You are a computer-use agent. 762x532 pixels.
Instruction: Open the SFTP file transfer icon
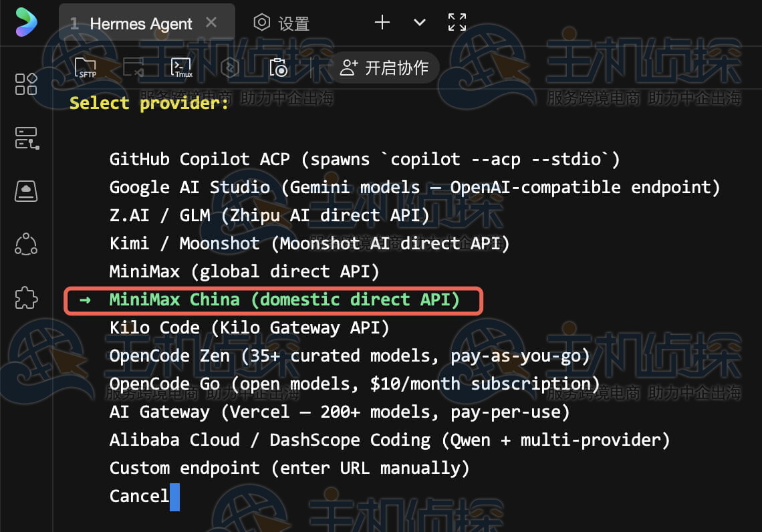[x=86, y=68]
